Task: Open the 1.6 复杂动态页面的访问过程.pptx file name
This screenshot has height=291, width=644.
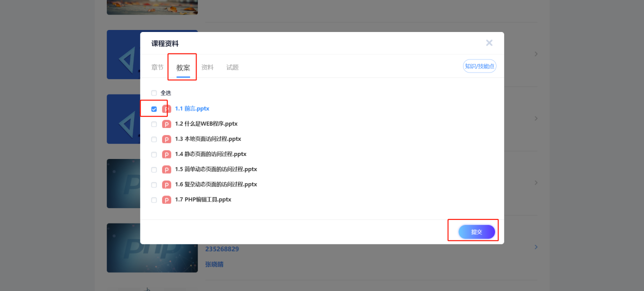Action: tap(216, 184)
